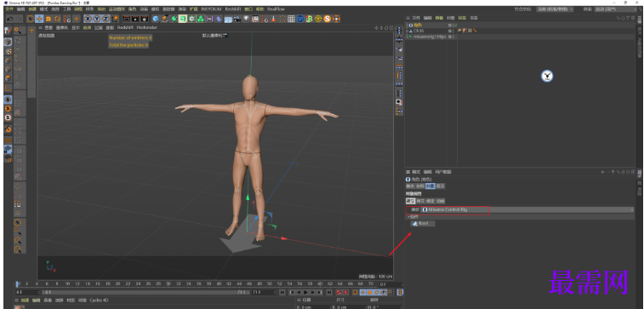The image size is (644, 309).
Task: Toggle visibility dots of mixamorig1:Hips object
Action: (453, 37)
